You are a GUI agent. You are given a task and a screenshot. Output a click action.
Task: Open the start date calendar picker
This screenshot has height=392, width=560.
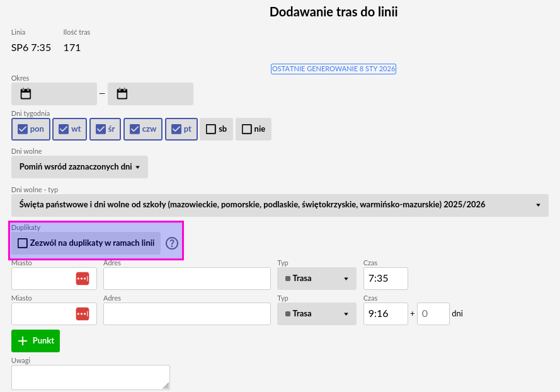[x=26, y=94]
